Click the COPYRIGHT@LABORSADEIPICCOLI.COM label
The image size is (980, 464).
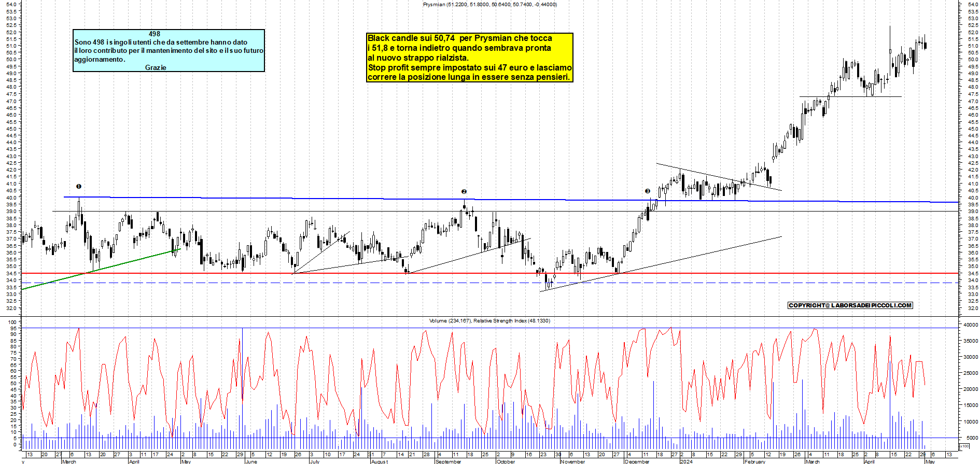pyautogui.click(x=850, y=305)
